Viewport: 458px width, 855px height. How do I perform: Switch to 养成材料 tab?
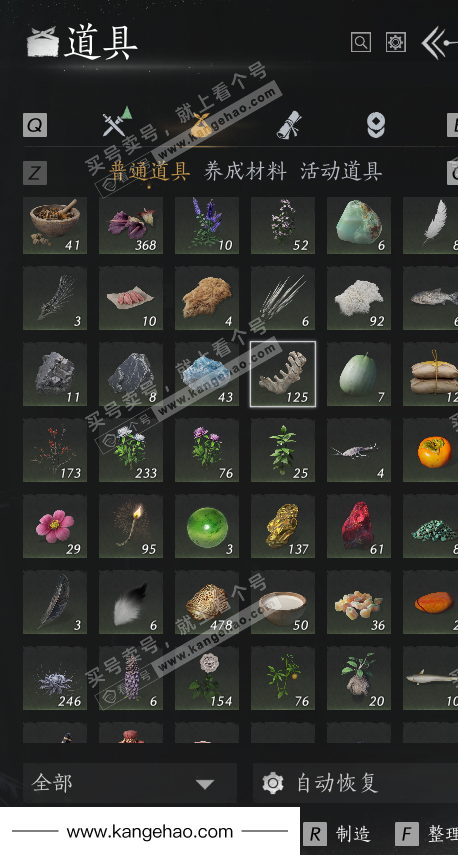[x=245, y=171]
